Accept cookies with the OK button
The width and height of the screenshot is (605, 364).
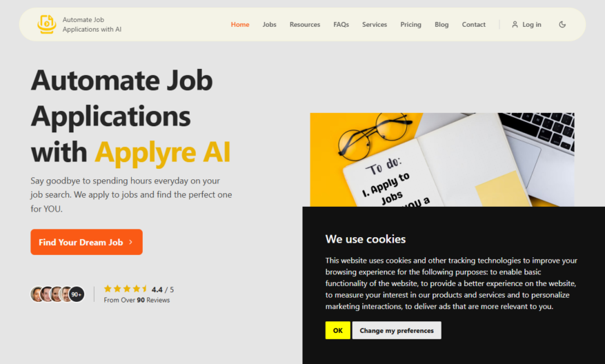(x=337, y=330)
